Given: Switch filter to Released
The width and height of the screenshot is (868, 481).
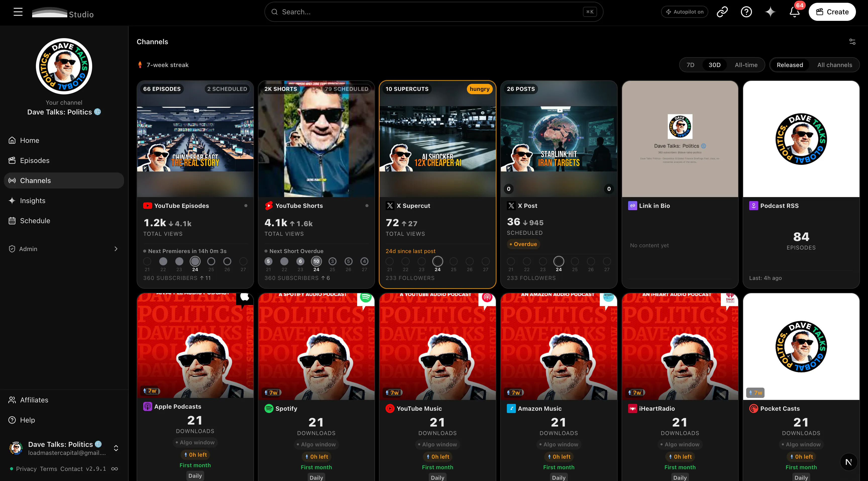Looking at the screenshot, I should coord(790,65).
